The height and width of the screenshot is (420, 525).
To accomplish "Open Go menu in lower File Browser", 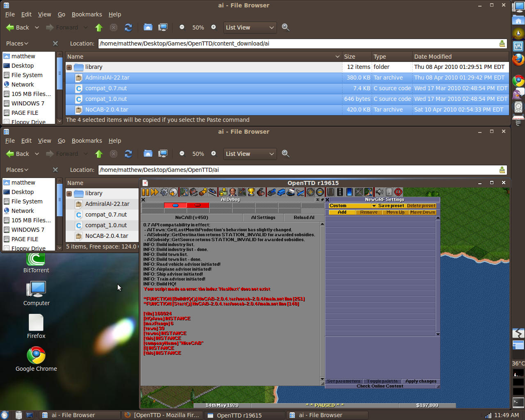I will (x=61, y=141).
